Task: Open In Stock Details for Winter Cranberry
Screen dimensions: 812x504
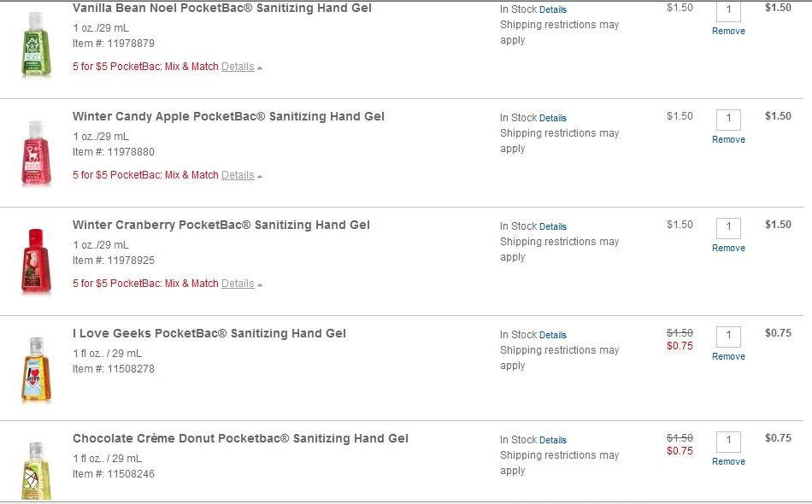Action: (552, 226)
